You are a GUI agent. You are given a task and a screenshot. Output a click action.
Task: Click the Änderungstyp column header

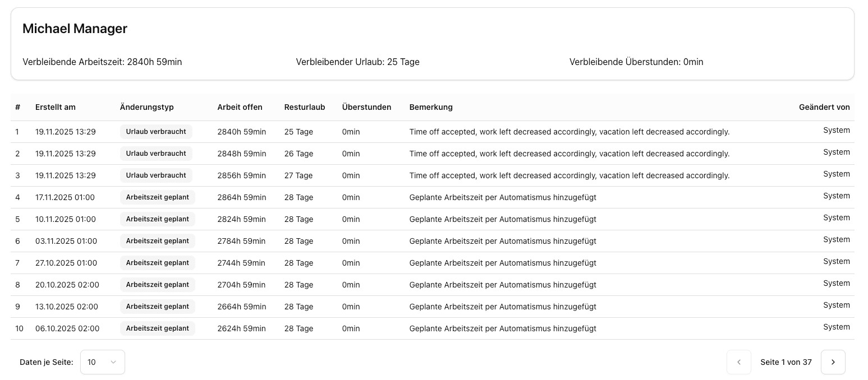click(147, 107)
